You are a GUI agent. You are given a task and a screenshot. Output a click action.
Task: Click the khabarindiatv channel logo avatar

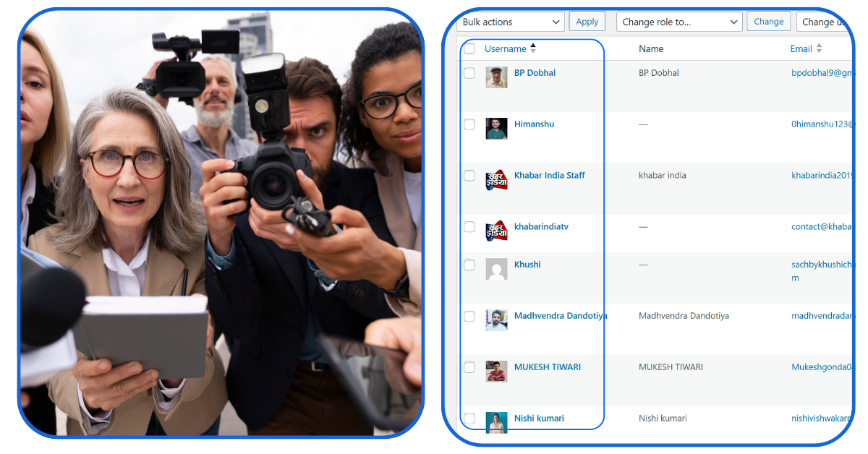496,231
